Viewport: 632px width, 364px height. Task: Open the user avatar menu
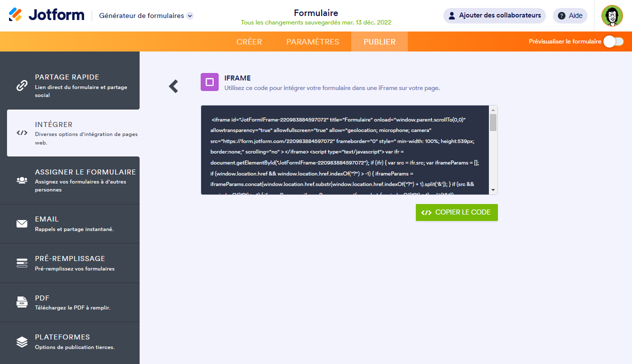[612, 15]
